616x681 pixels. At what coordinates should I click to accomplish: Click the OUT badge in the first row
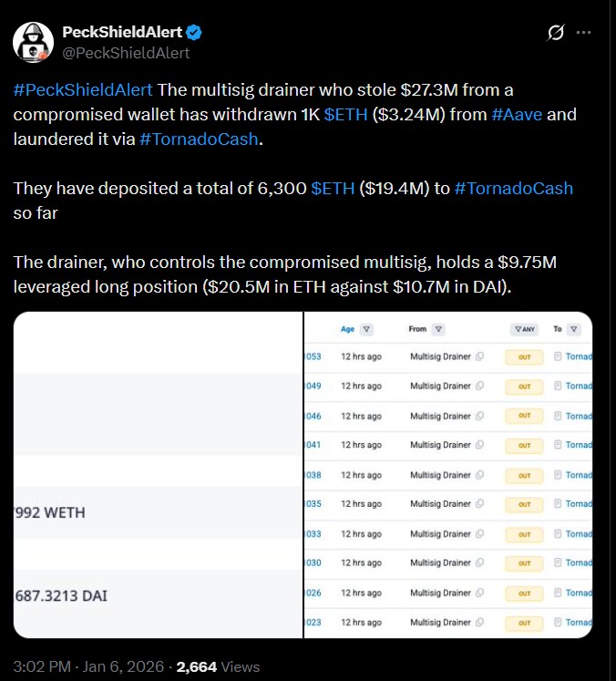524,357
